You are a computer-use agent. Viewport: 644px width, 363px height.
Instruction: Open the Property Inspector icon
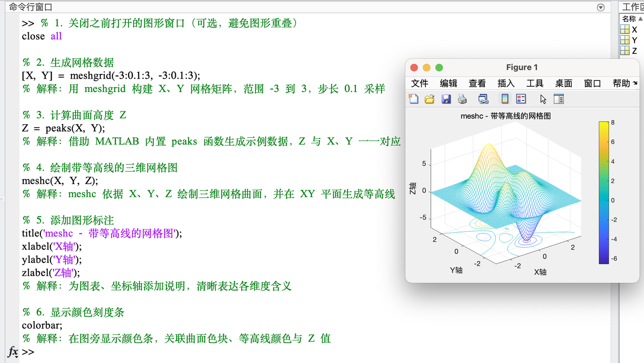559,99
